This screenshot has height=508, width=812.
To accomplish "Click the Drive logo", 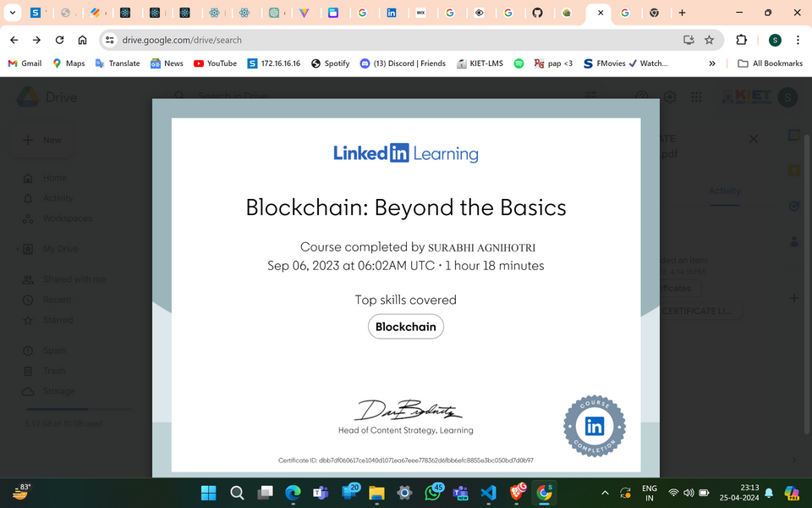I will coord(47,97).
